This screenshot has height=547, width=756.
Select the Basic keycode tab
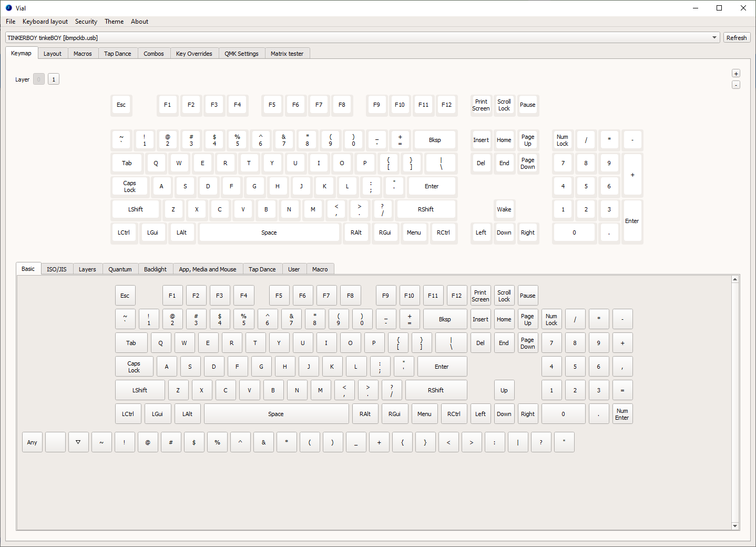click(28, 269)
